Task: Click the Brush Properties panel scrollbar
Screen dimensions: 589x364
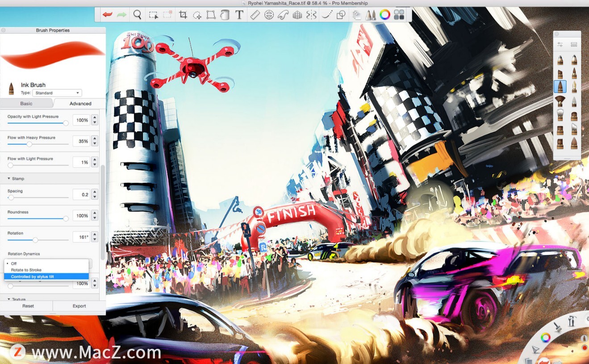Action: [x=103, y=212]
